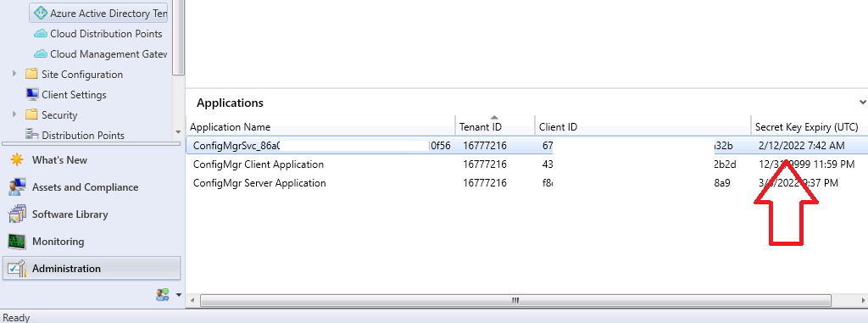
Task: Click Client ID ending 8a9
Action: (722, 183)
